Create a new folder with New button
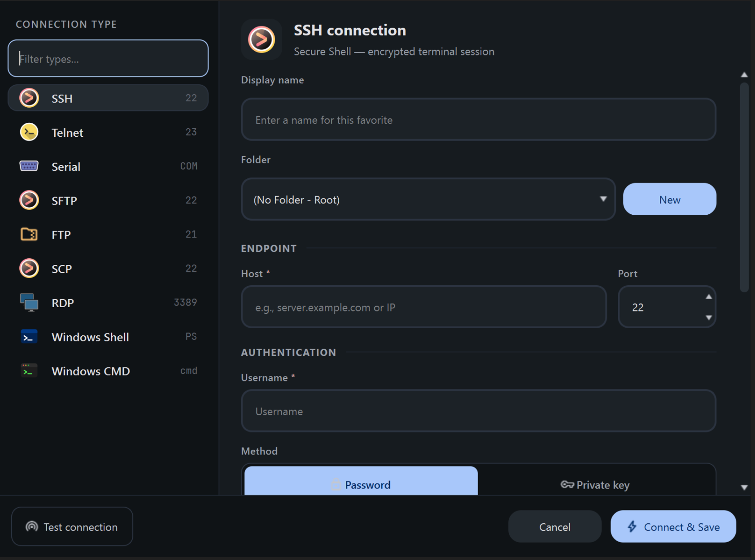Image resolution: width=755 pixels, height=560 pixels. tap(669, 199)
